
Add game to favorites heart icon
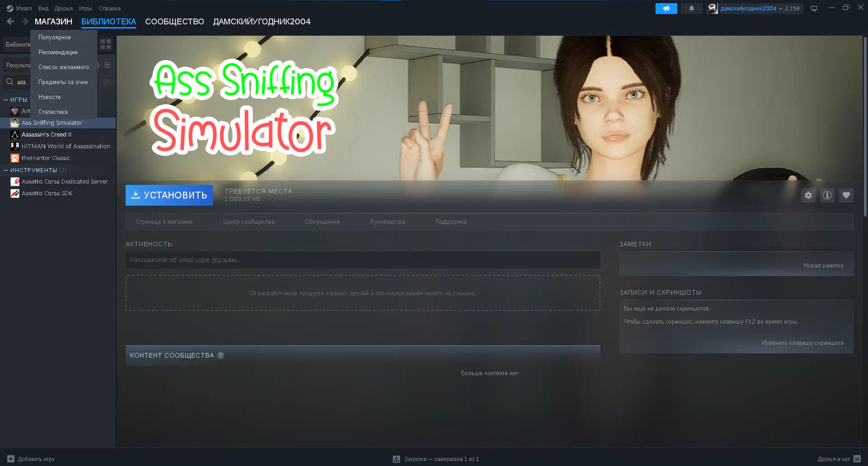[x=846, y=195]
